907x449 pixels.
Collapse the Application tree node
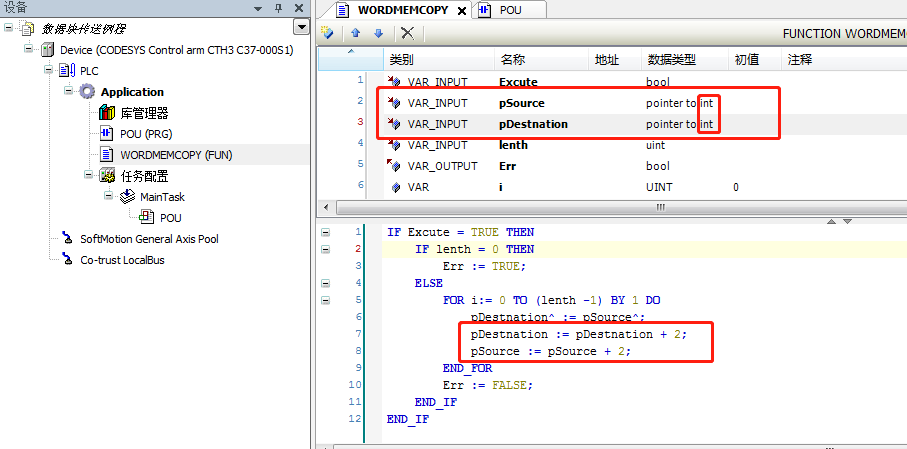pyautogui.click(x=69, y=91)
